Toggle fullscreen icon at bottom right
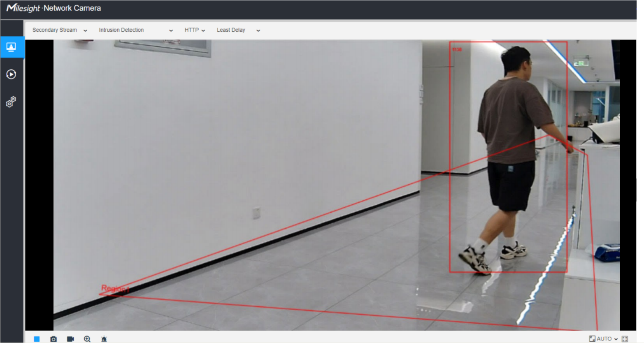Viewport: 644px width, 343px height. tap(625, 339)
